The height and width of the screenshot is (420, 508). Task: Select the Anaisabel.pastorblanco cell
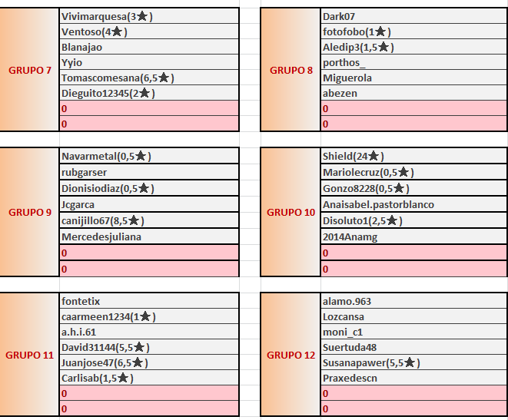pos(413,205)
